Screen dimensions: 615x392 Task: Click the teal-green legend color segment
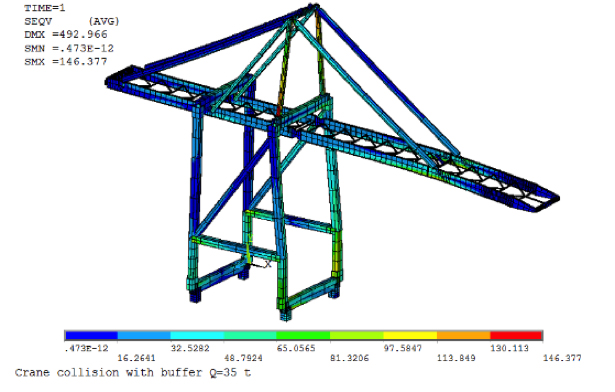pyautogui.click(x=250, y=335)
